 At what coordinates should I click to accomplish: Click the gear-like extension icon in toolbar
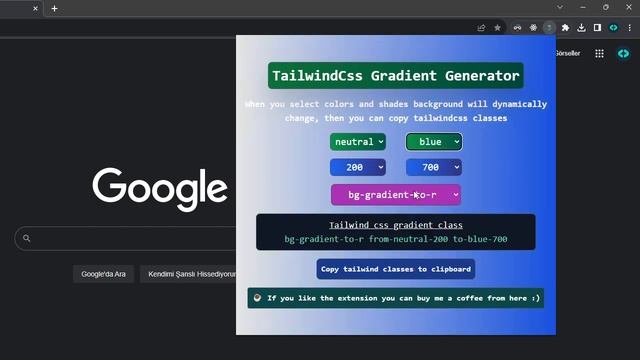533,28
